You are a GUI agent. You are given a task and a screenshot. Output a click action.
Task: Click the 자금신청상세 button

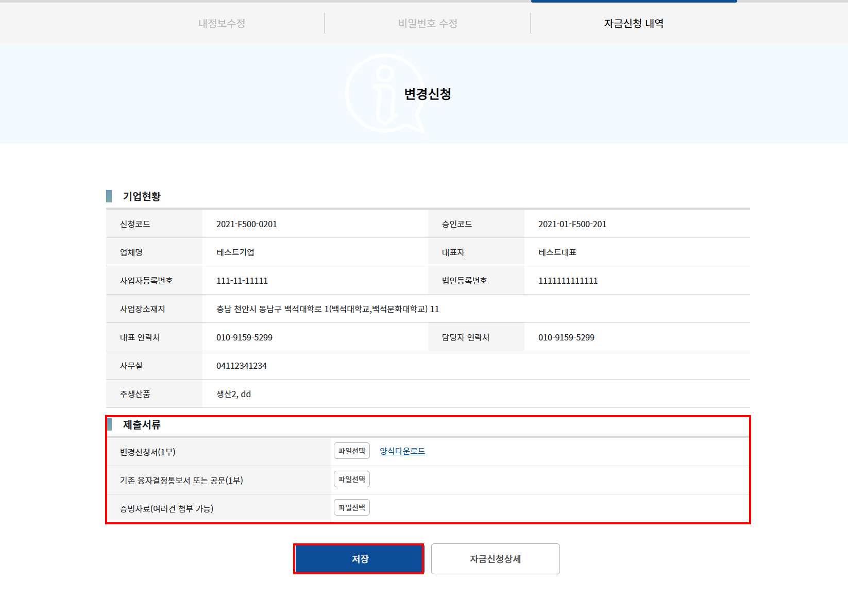click(x=496, y=559)
